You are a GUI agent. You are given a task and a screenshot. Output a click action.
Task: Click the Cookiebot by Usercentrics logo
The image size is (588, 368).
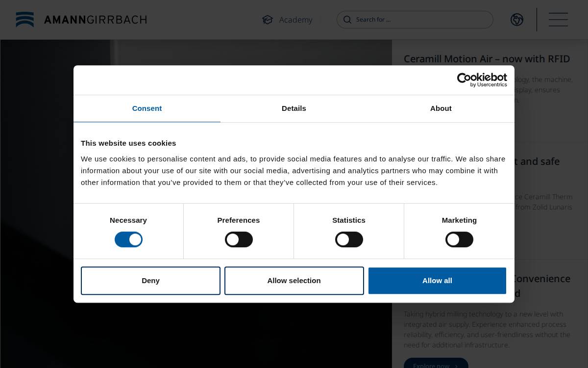click(x=482, y=80)
